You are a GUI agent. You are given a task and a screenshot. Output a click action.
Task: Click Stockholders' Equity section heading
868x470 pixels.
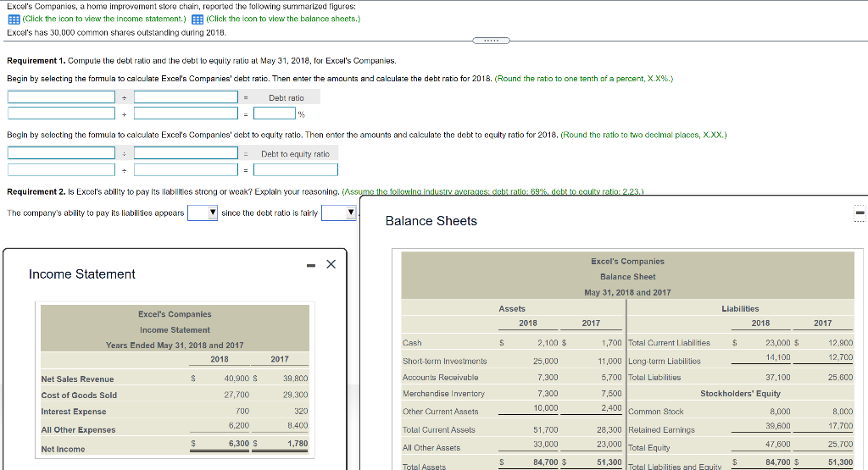740,394
